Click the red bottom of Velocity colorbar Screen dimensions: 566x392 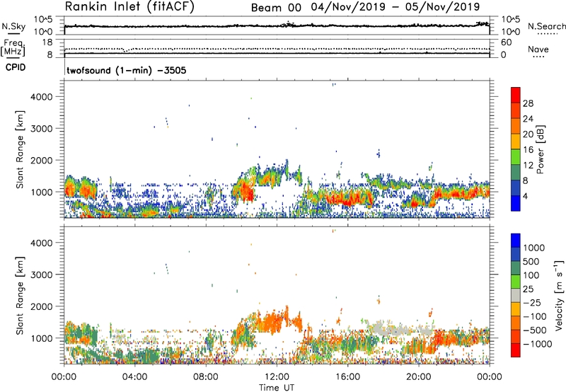tap(516, 350)
